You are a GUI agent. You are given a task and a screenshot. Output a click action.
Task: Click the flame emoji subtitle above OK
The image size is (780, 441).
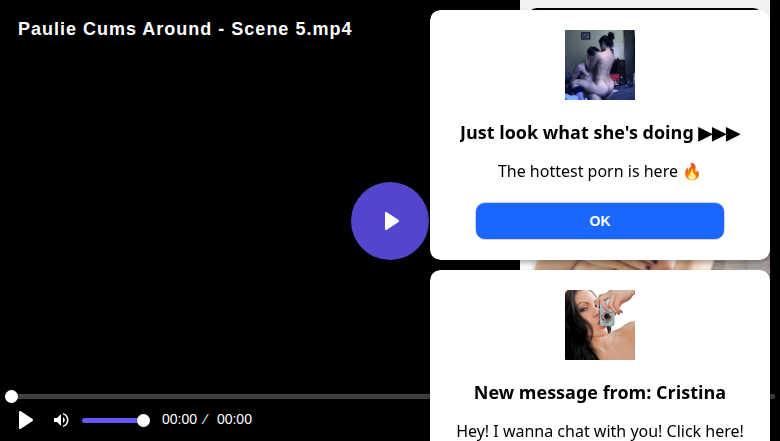(599, 171)
